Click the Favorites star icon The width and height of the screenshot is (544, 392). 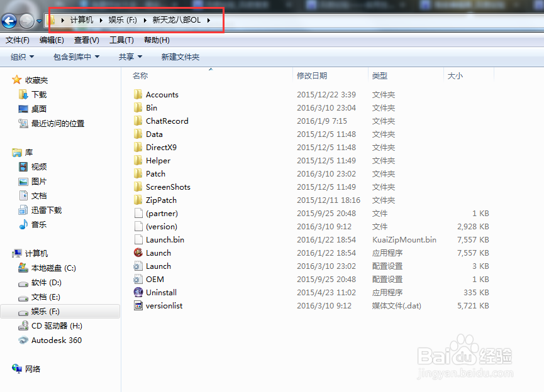16,80
